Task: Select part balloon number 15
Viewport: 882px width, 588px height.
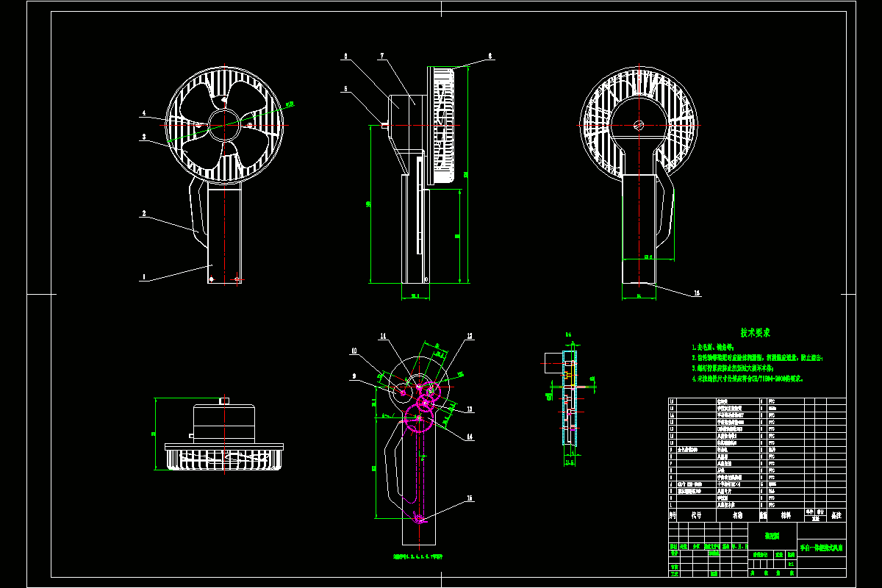Action: click(468, 498)
